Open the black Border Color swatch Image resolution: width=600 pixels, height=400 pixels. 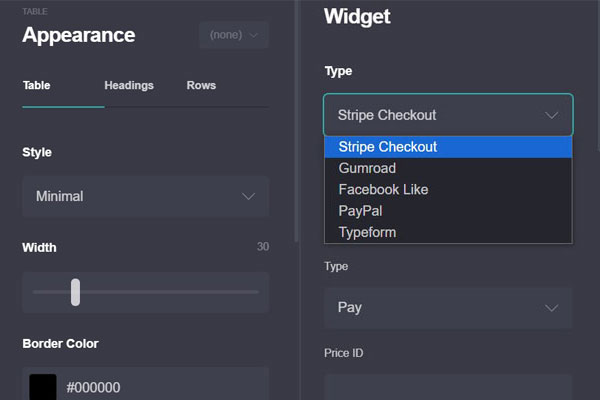43,387
